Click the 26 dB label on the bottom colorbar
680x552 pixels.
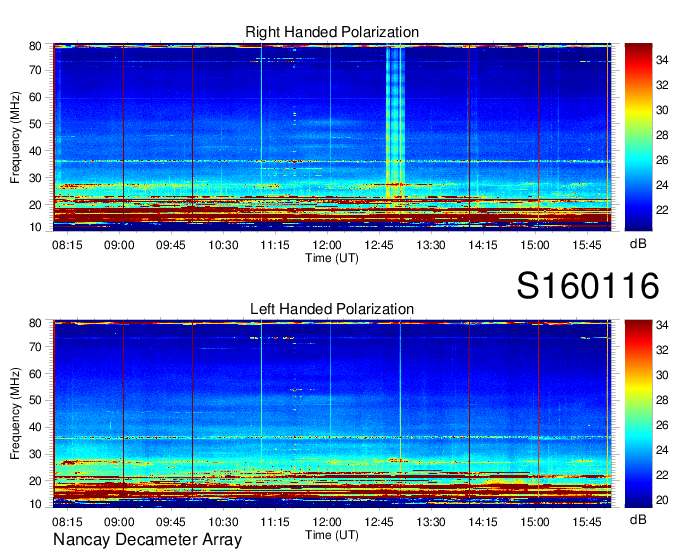click(662, 425)
